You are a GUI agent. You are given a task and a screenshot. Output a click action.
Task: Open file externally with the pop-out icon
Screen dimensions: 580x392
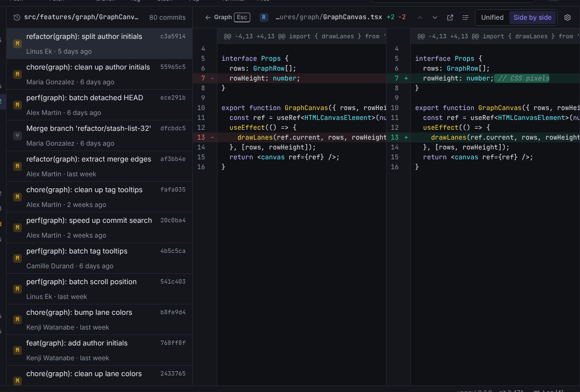tap(450, 18)
